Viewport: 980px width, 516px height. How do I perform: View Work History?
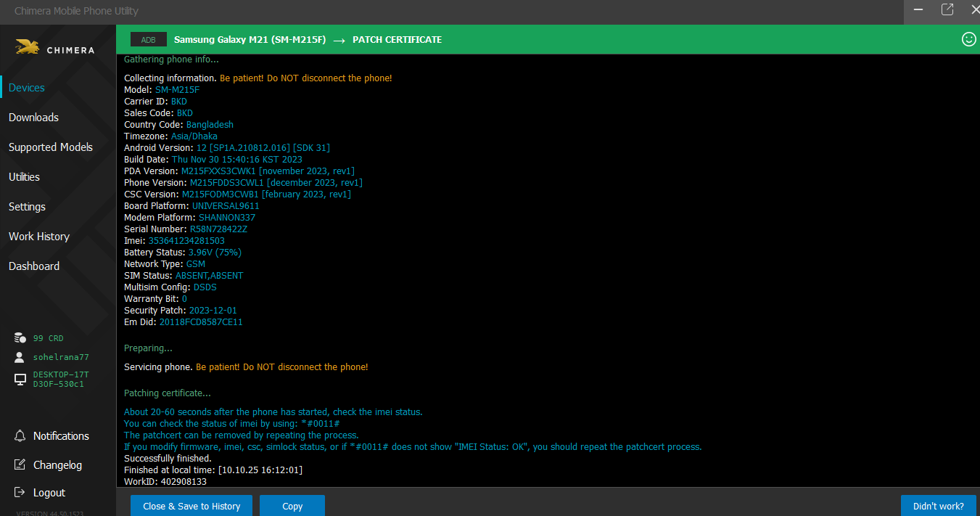(39, 237)
